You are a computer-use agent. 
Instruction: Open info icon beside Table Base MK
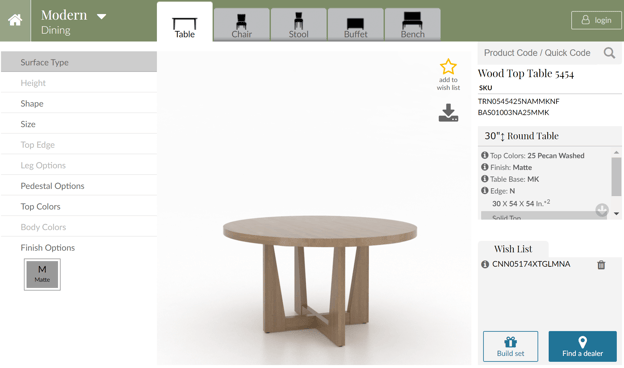[484, 179]
